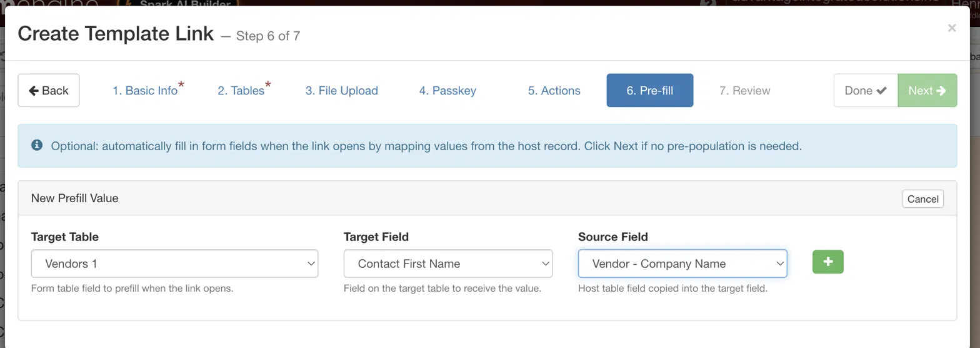Viewport: 980px width, 348px height.
Task: Click the Done checkmark button
Action: click(866, 90)
